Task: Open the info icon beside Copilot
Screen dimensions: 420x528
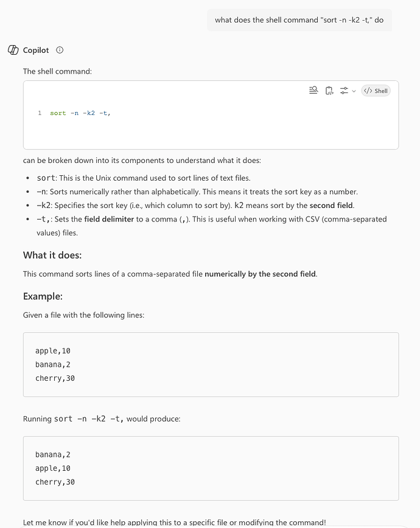Action: [60, 50]
